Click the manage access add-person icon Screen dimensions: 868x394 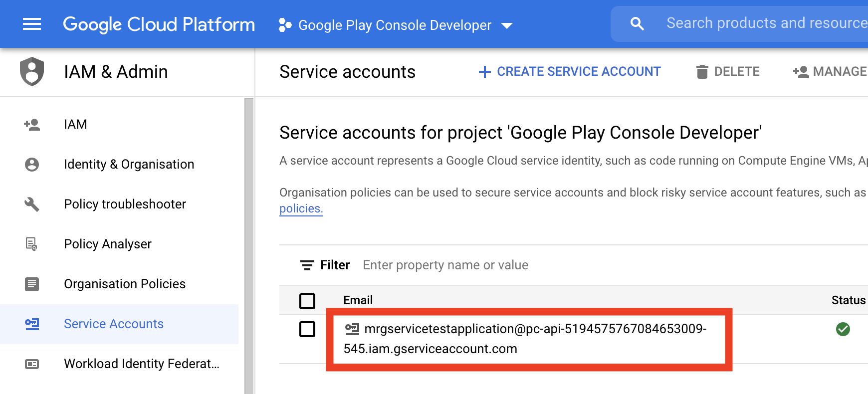click(x=801, y=72)
